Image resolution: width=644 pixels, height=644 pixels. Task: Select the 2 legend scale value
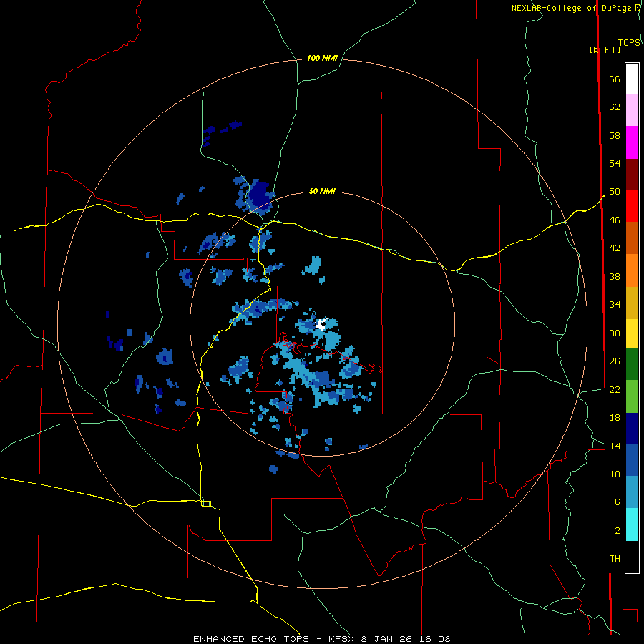(x=618, y=530)
